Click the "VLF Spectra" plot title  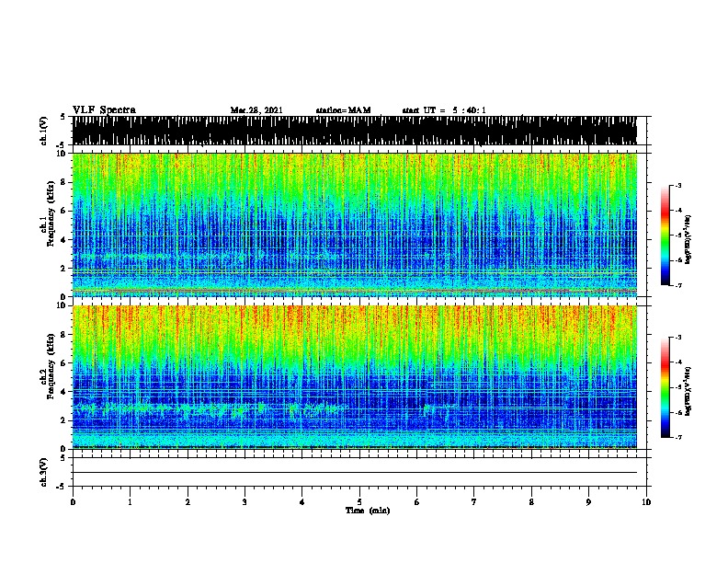[x=104, y=110]
